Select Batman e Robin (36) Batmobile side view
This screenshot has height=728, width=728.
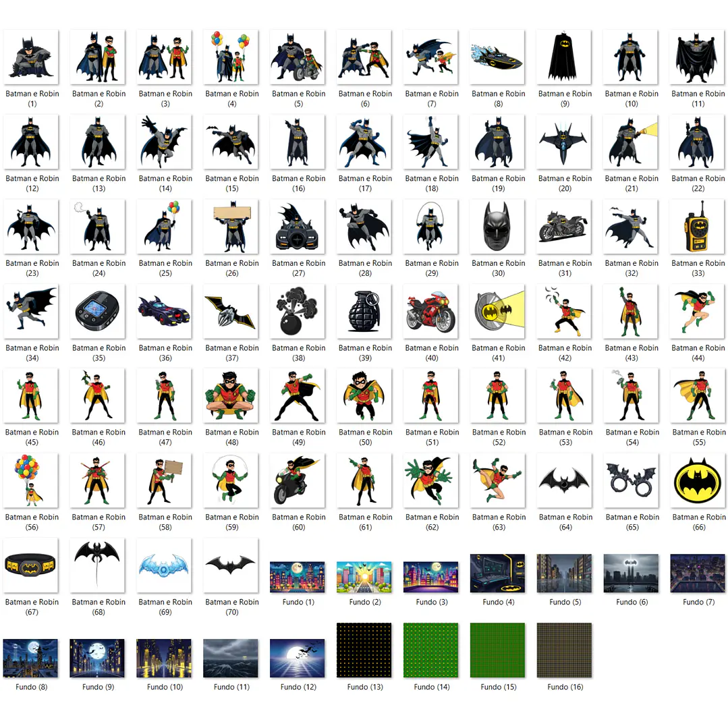[165, 311]
